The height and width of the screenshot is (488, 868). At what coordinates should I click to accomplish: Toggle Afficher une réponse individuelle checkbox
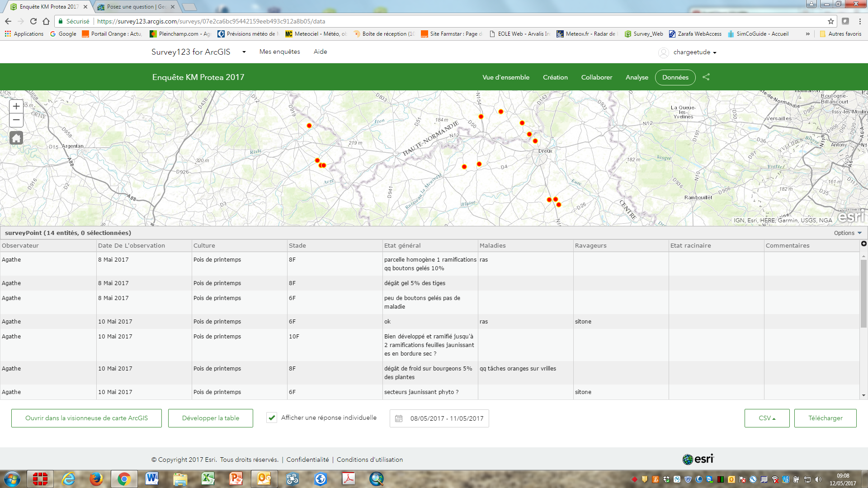coord(272,418)
